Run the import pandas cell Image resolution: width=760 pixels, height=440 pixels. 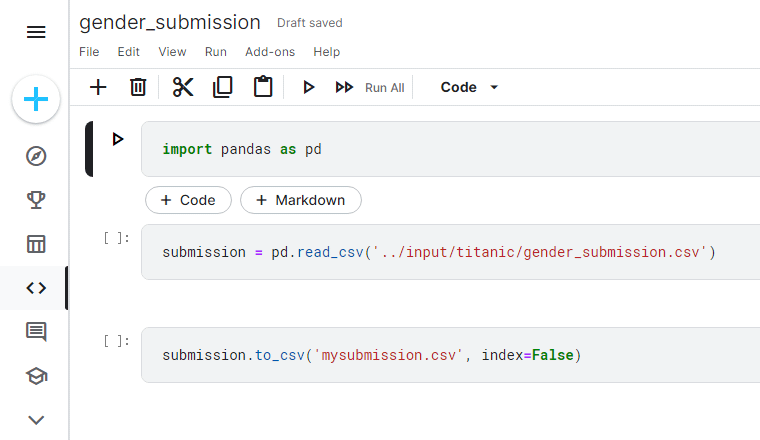pyautogui.click(x=117, y=139)
